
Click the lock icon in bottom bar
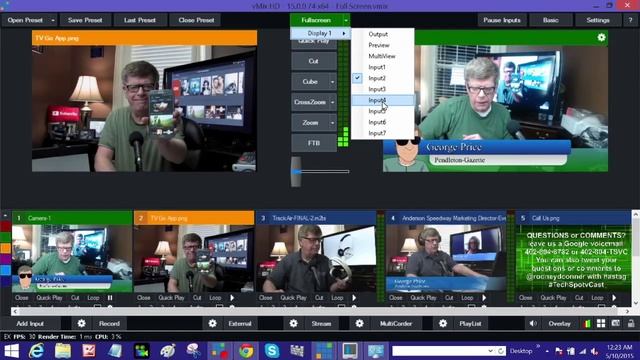click(x=631, y=324)
